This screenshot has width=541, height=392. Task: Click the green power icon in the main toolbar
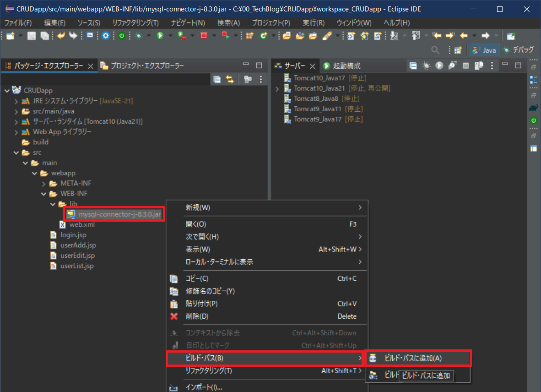pyautogui.click(x=121, y=36)
